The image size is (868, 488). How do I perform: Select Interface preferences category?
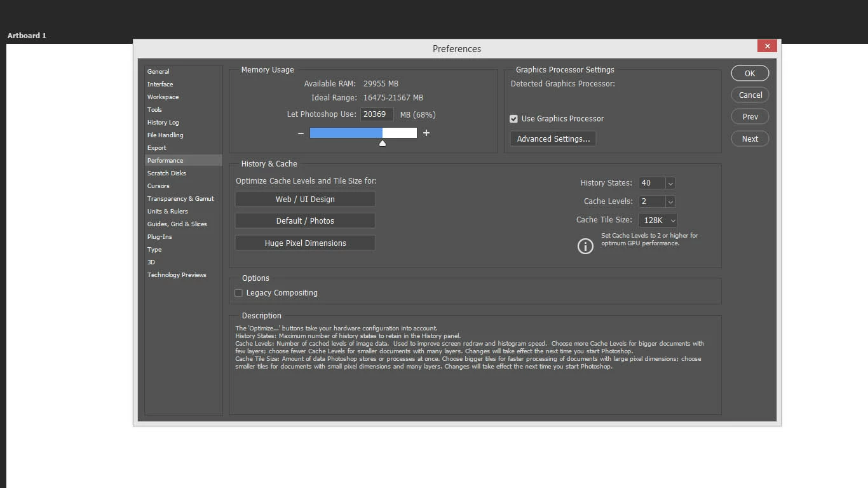[x=184, y=85]
